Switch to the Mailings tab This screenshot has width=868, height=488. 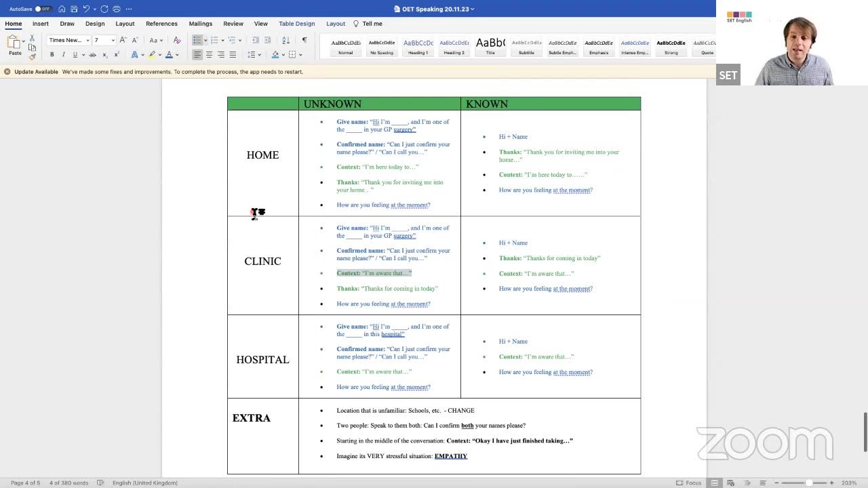[x=200, y=24]
